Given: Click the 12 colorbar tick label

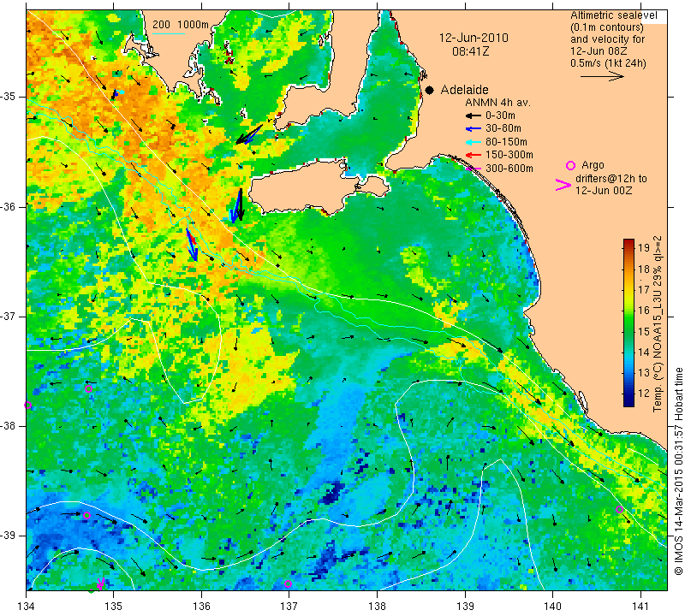Looking at the screenshot, I should pos(644,394).
